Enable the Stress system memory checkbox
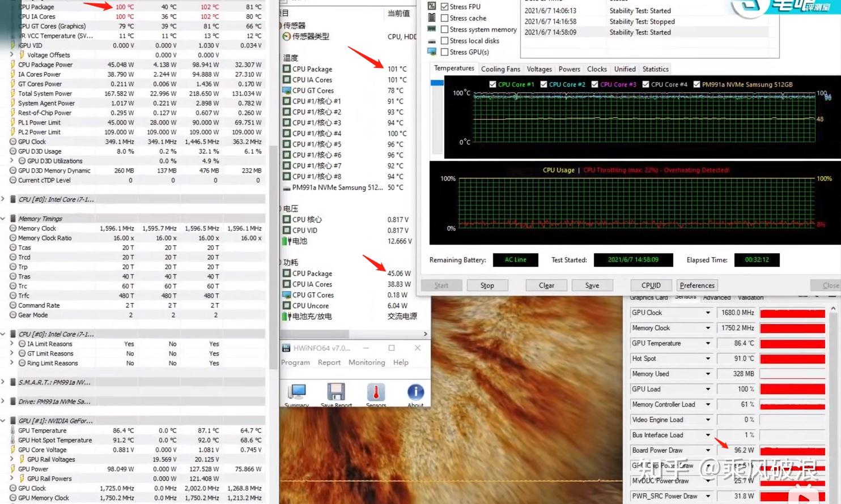Screen dimensions: 841x504 click(445, 29)
